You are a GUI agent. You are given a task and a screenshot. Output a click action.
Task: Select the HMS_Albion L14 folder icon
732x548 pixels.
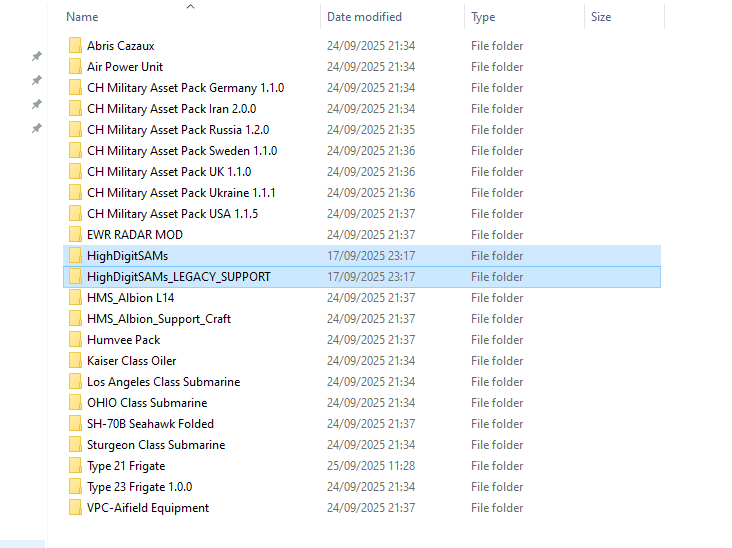pos(75,298)
